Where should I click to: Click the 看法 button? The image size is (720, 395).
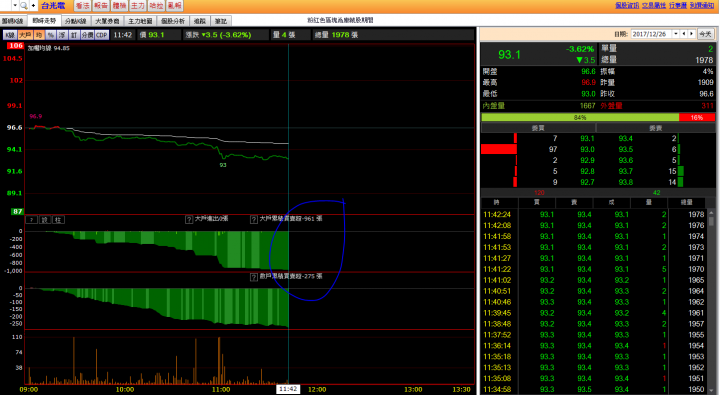coord(83,6)
